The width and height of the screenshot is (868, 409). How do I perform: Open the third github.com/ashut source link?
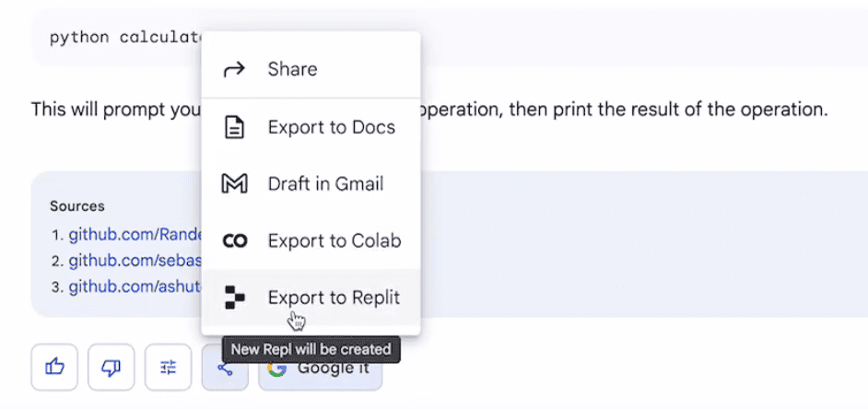point(135,287)
